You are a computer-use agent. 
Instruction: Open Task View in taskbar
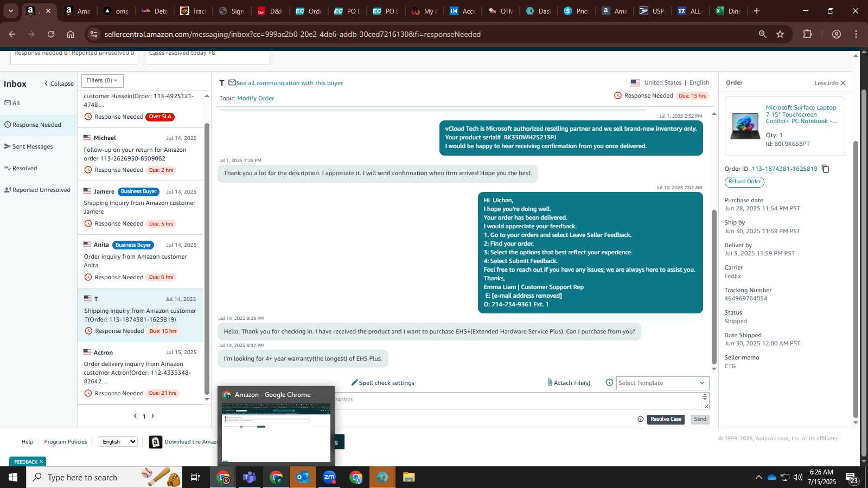pos(195,477)
